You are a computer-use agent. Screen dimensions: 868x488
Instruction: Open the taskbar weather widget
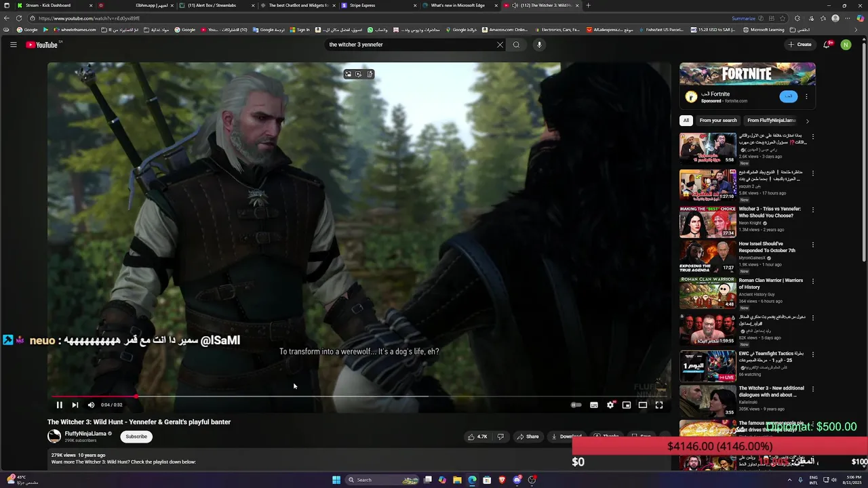point(22,480)
